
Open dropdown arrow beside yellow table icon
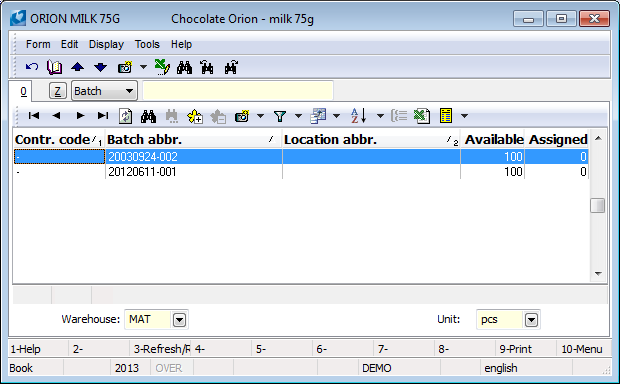(x=464, y=116)
